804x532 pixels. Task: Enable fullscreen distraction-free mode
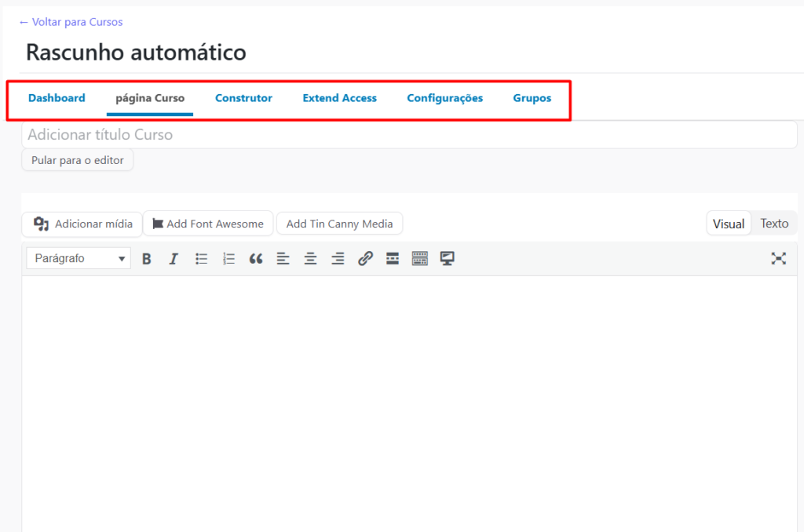(778, 259)
